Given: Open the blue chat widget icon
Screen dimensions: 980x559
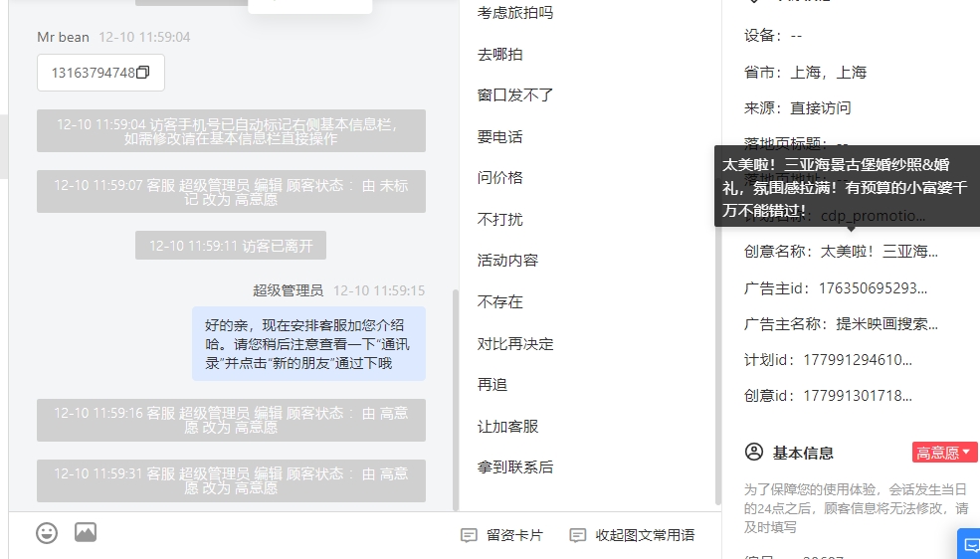Looking at the screenshot, I should 969,543.
